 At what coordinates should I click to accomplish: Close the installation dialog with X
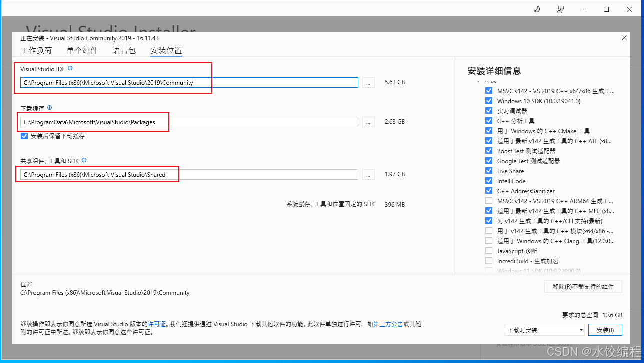624,38
